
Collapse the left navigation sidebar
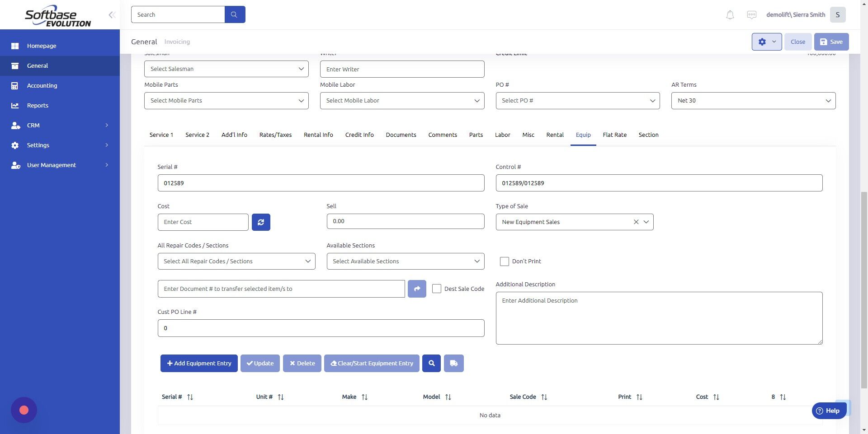pos(112,14)
